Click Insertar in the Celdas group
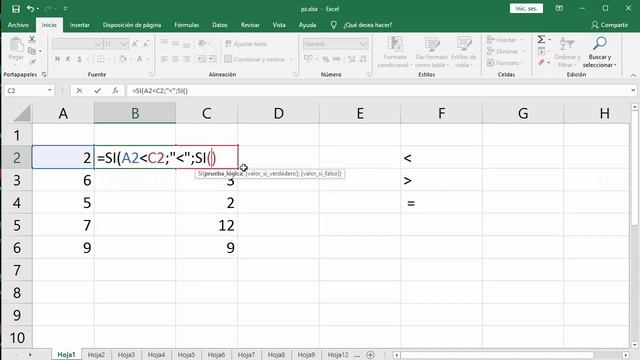 (505, 40)
